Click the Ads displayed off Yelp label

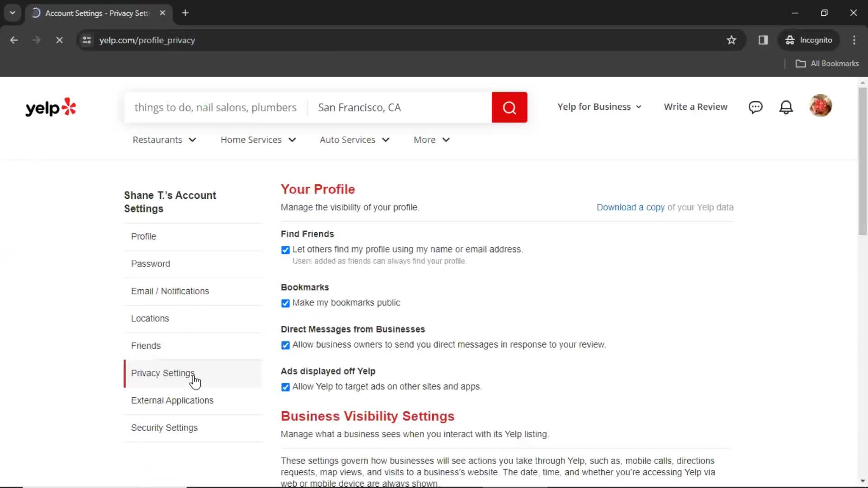pos(328,371)
